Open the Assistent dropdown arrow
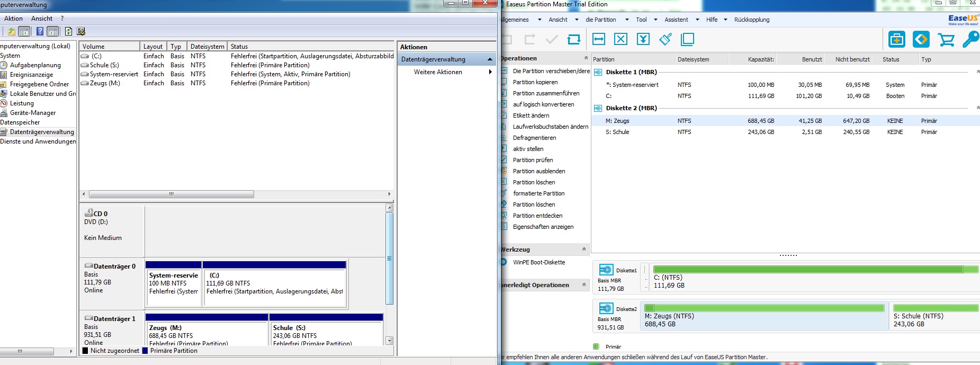The height and width of the screenshot is (365, 980). (x=697, y=20)
